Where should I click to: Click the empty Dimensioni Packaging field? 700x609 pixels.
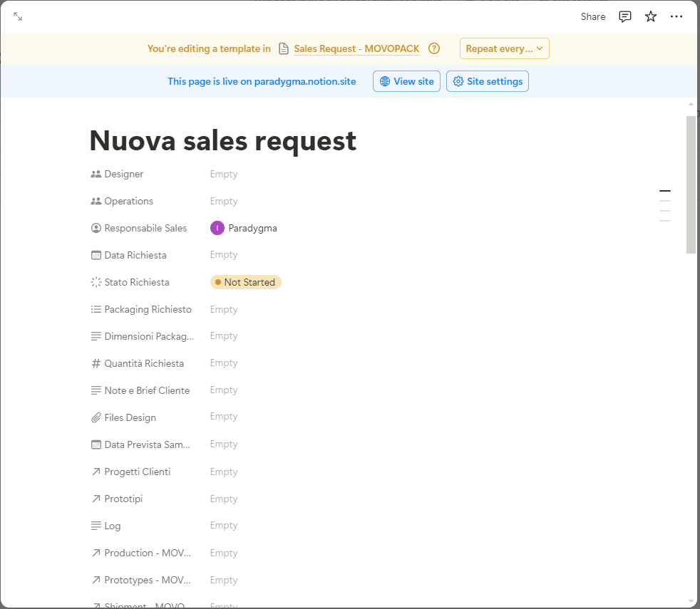(223, 335)
